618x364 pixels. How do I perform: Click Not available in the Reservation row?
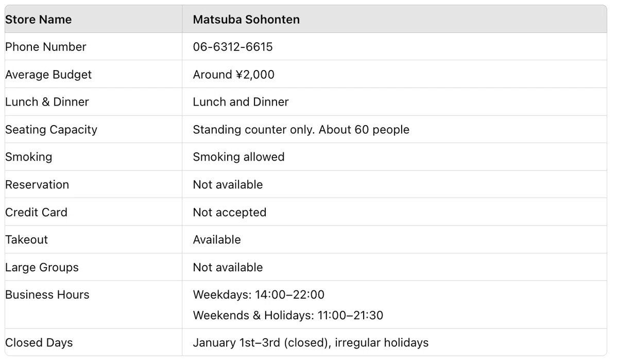click(228, 185)
